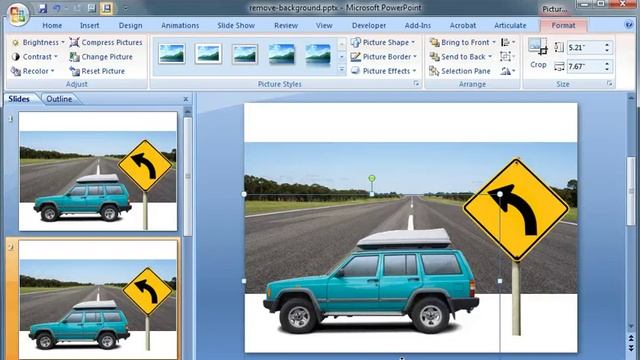The width and height of the screenshot is (640, 360).
Task: Close the slides pane with the X
Action: [x=186, y=99]
